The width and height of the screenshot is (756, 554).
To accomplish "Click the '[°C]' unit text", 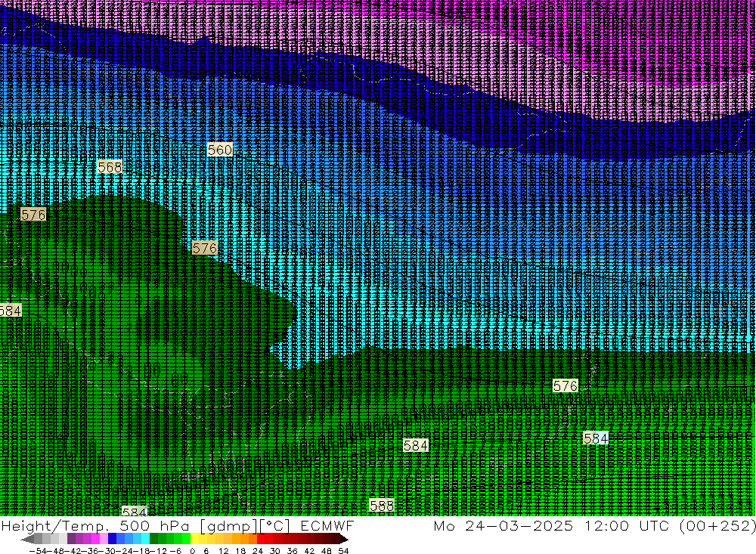I will click(274, 525).
